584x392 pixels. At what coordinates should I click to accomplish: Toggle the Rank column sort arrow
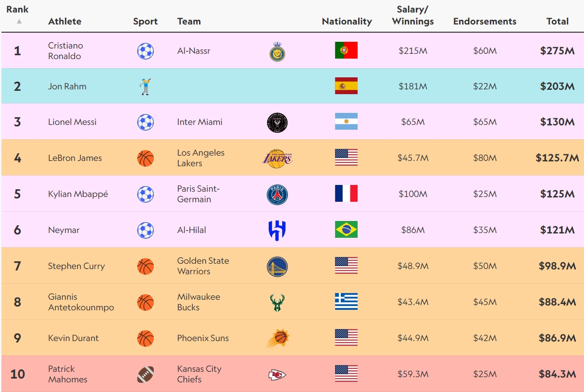[x=19, y=22]
